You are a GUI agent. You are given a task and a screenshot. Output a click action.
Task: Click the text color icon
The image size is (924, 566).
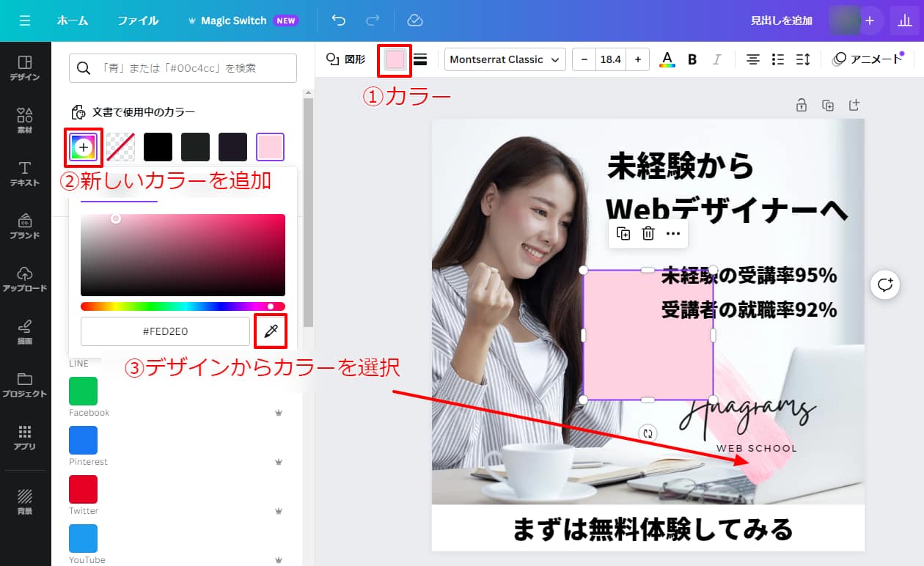667,59
